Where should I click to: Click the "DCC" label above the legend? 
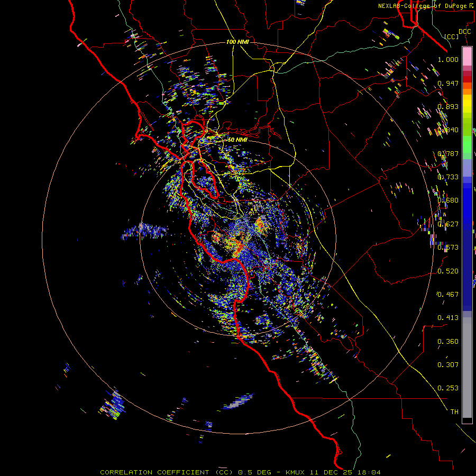[464, 32]
